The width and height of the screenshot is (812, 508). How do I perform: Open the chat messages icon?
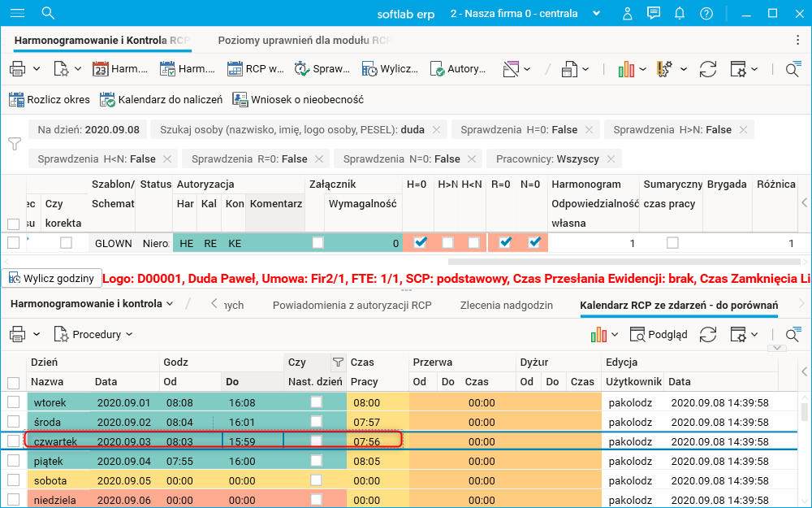(653, 13)
